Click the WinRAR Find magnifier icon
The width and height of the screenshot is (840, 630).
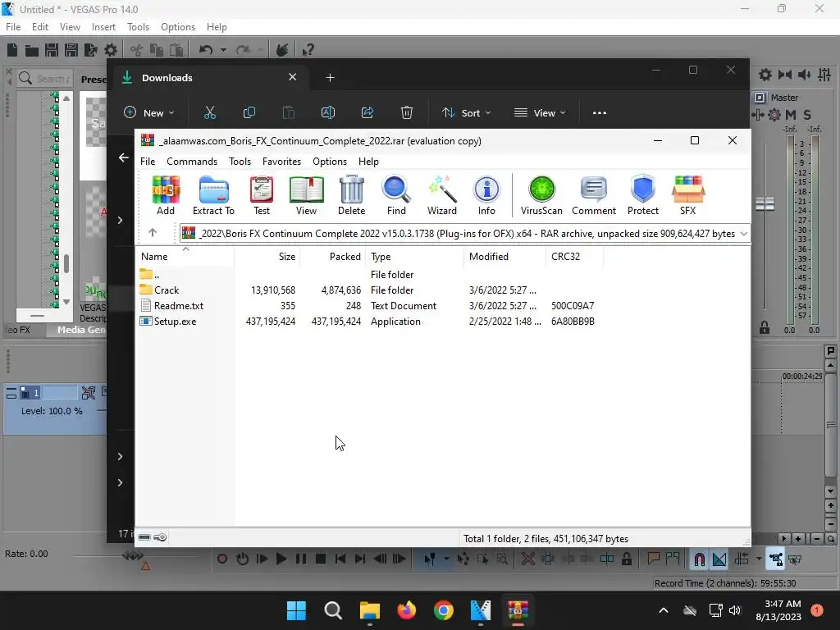click(396, 195)
